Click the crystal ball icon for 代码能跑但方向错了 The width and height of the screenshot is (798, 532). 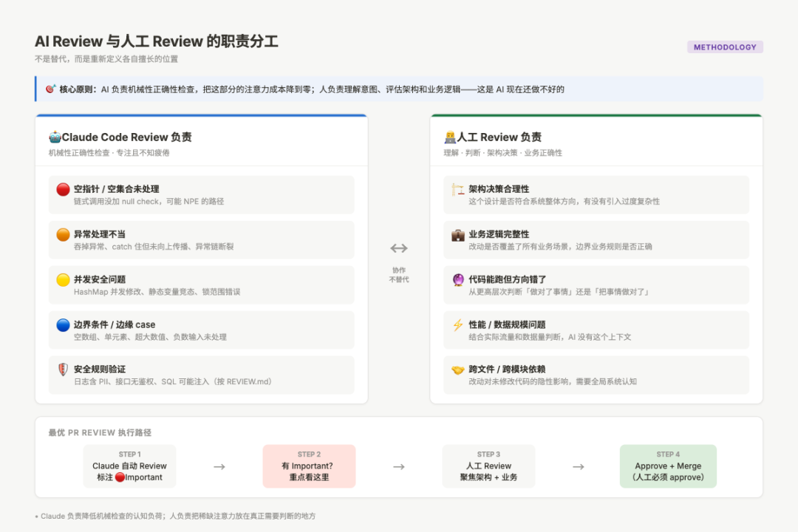458,280
